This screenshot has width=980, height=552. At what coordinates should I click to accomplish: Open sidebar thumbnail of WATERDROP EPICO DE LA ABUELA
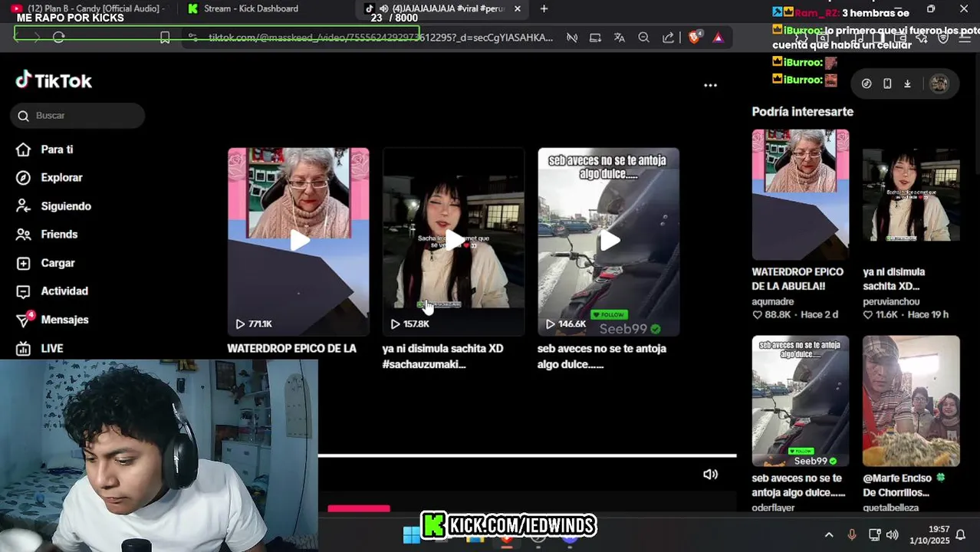pos(800,195)
